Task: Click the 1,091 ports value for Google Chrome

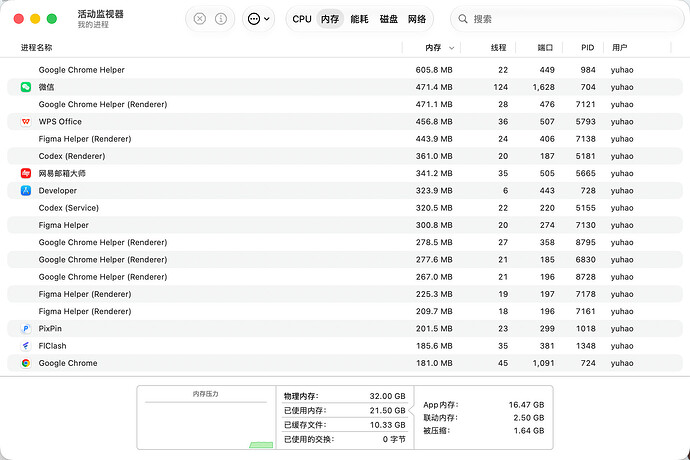Action: [x=543, y=363]
